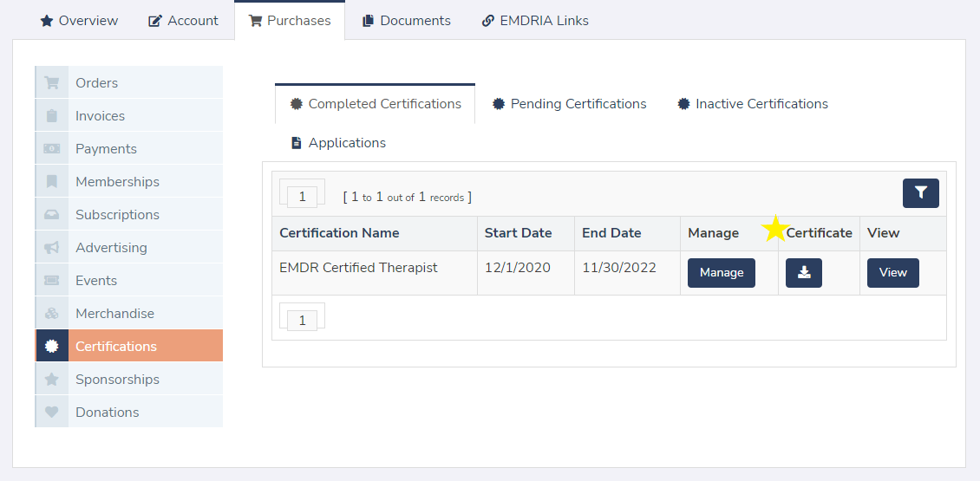Click the cart icon on Purchases tab
This screenshot has width=980, height=481.
[255, 21]
